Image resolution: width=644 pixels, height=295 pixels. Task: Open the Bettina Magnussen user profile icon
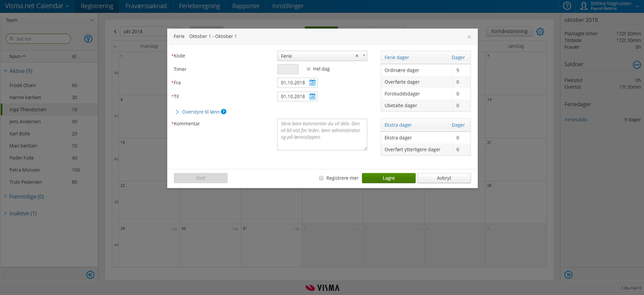tap(583, 6)
